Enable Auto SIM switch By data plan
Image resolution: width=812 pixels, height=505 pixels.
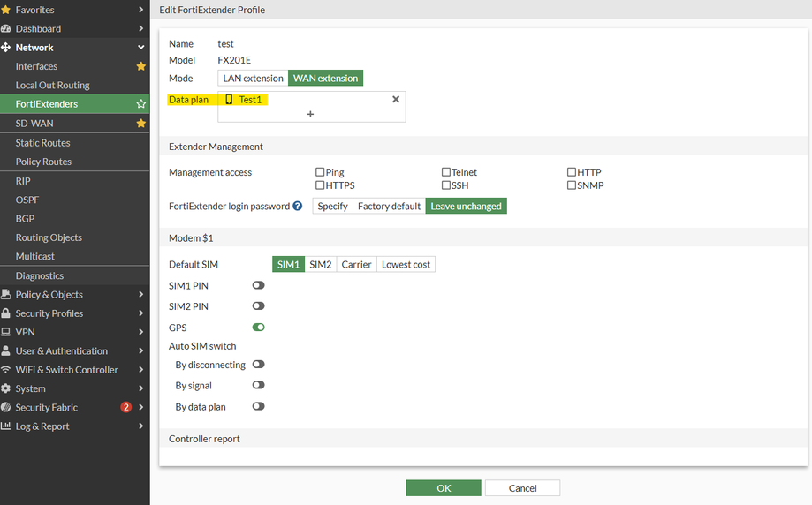click(258, 406)
